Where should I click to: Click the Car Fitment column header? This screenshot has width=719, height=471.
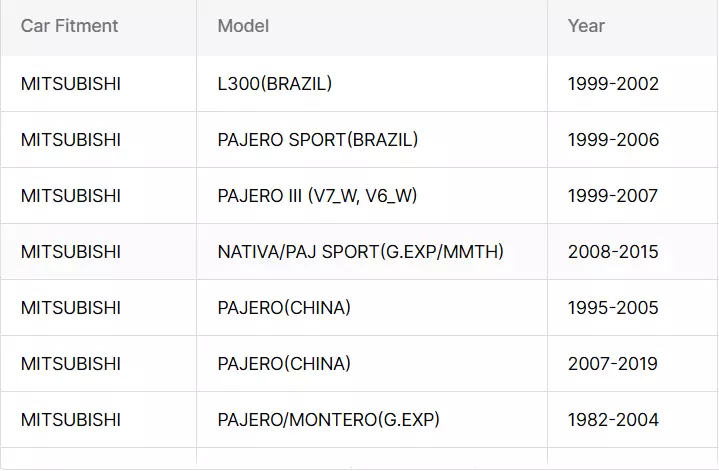point(69,26)
